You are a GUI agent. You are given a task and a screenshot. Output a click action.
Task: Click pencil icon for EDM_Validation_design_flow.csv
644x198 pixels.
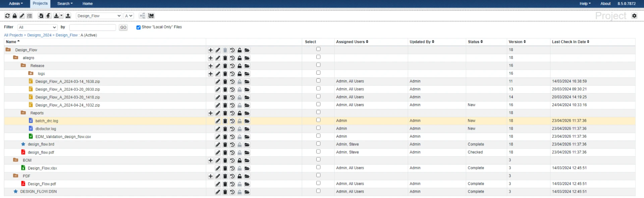pyautogui.click(x=218, y=137)
